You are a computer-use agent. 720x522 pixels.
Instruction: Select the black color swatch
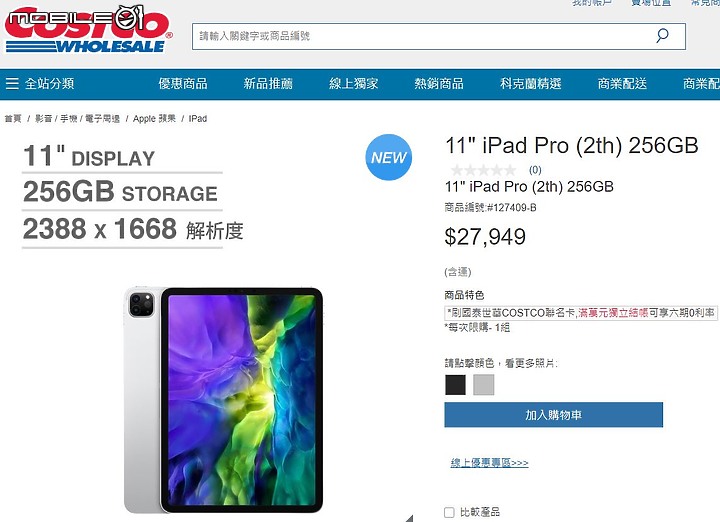coord(455,385)
